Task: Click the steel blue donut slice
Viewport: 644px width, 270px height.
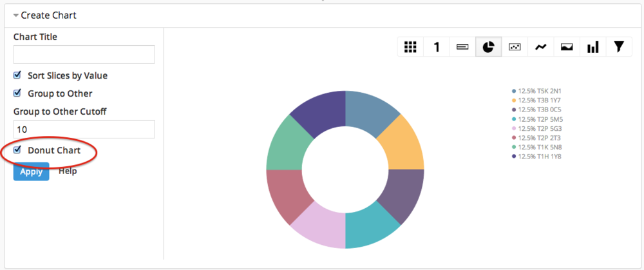Action: [369, 113]
